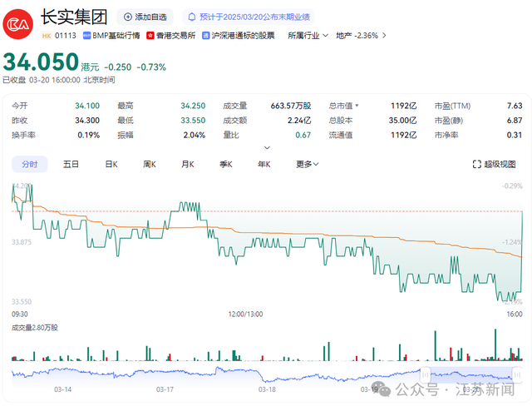Viewport: 532px width, 411px height.
Task: Add stock via 添加自选 button
Action: pyautogui.click(x=145, y=17)
